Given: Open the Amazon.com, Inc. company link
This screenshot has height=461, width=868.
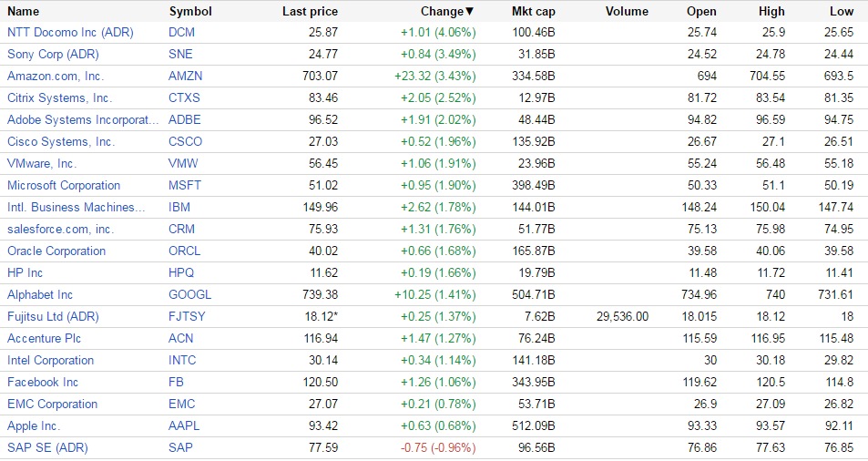Looking at the screenshot, I should pos(56,76).
